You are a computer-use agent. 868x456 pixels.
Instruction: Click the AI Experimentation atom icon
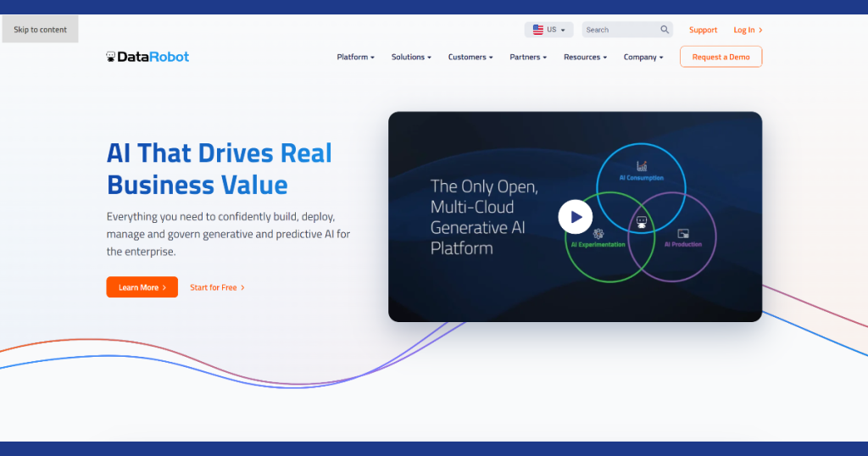click(598, 234)
